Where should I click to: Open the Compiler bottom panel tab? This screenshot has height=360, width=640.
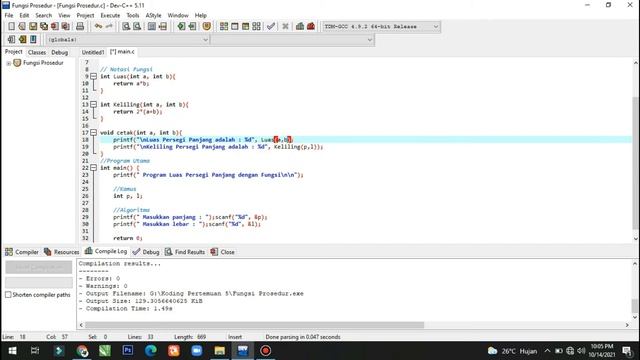tap(22, 252)
